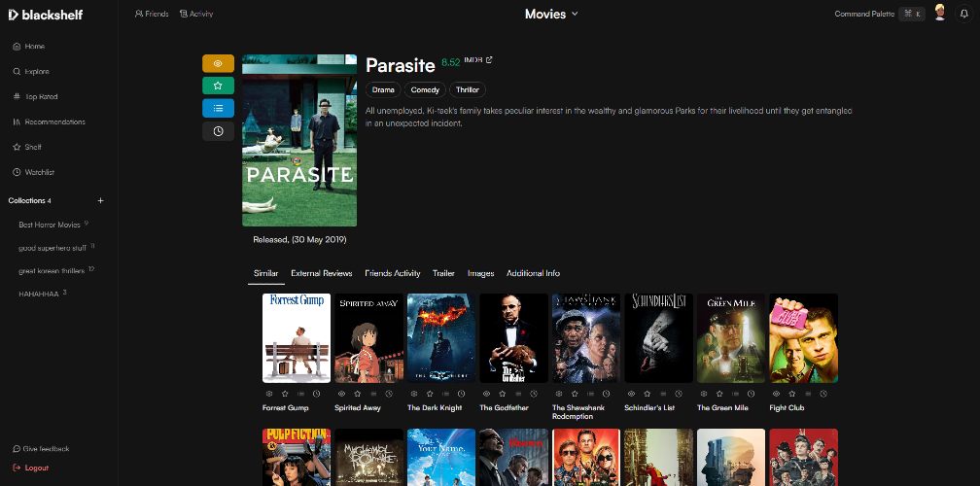This screenshot has width=980, height=486.
Task: Toggle watched eye under Forrest Gump
Action: pyautogui.click(x=269, y=394)
